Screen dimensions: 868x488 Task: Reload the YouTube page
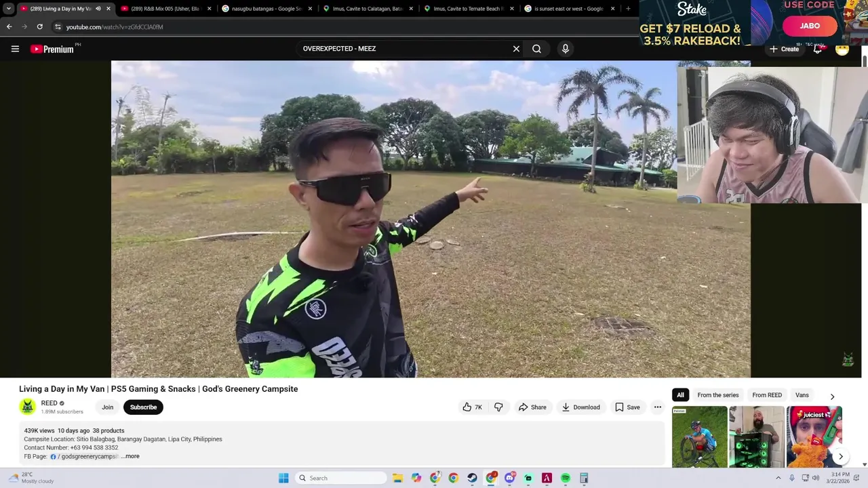point(40,26)
